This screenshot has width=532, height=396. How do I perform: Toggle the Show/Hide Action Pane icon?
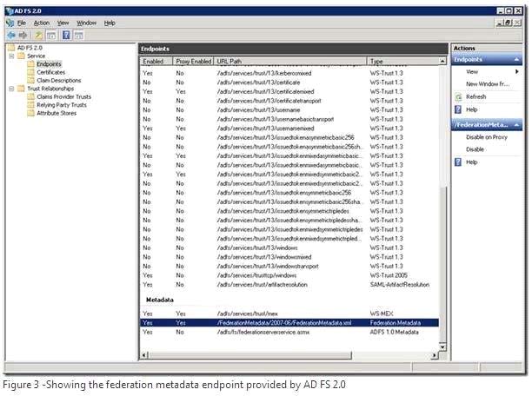[79, 35]
